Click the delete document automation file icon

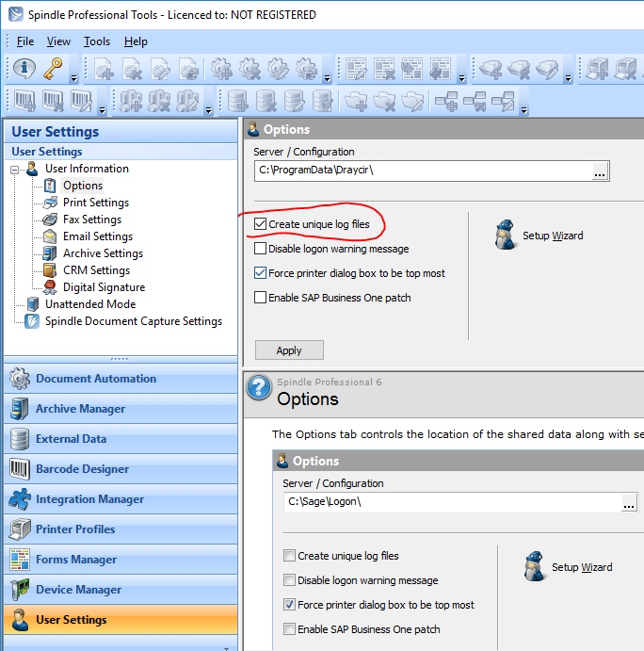click(133, 69)
